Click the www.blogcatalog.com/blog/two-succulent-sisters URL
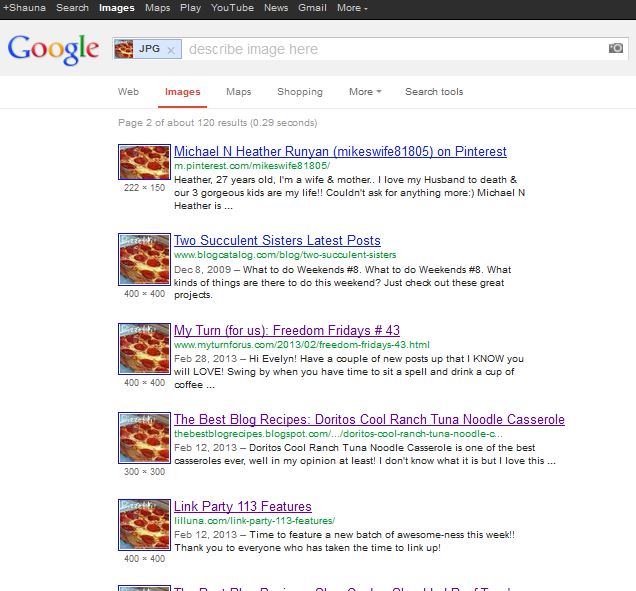Viewport: 636px width, 591px height. (285, 255)
